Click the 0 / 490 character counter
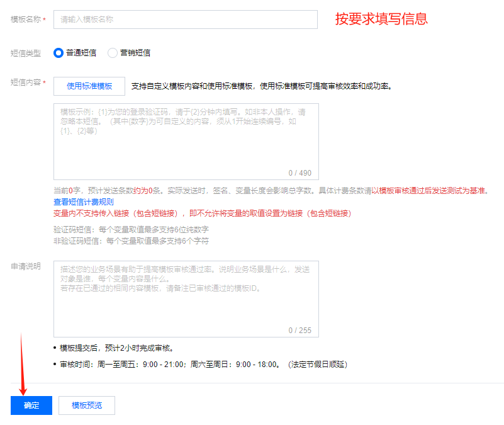 tap(300, 173)
